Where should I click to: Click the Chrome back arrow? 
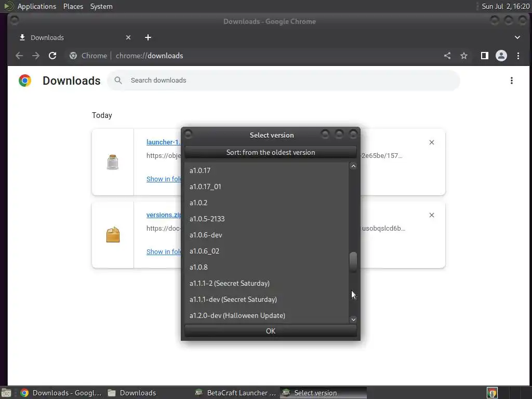coord(19,56)
